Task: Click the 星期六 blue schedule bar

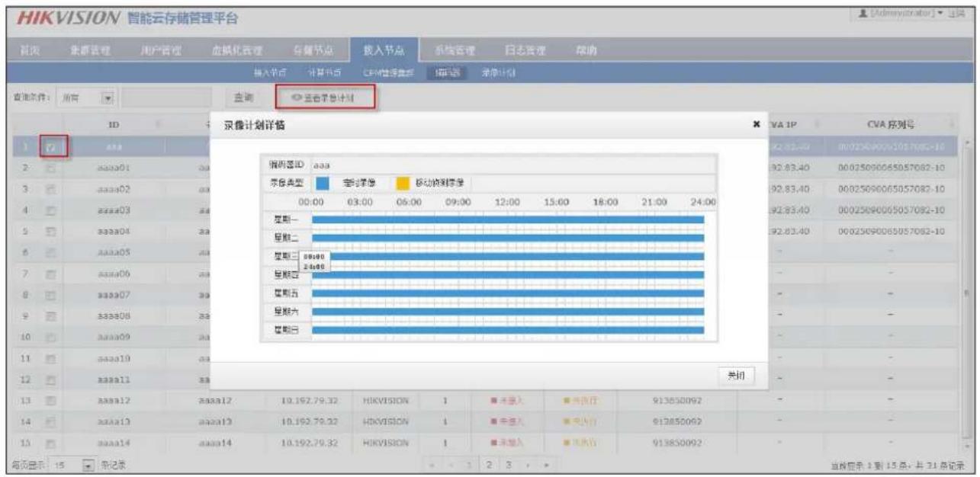Action: (508, 312)
